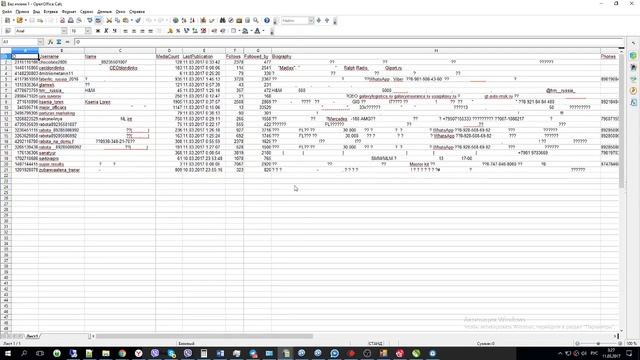640x360 pixels.
Task: Click Find Next arrow in Find toolbar
Action: [319, 20]
